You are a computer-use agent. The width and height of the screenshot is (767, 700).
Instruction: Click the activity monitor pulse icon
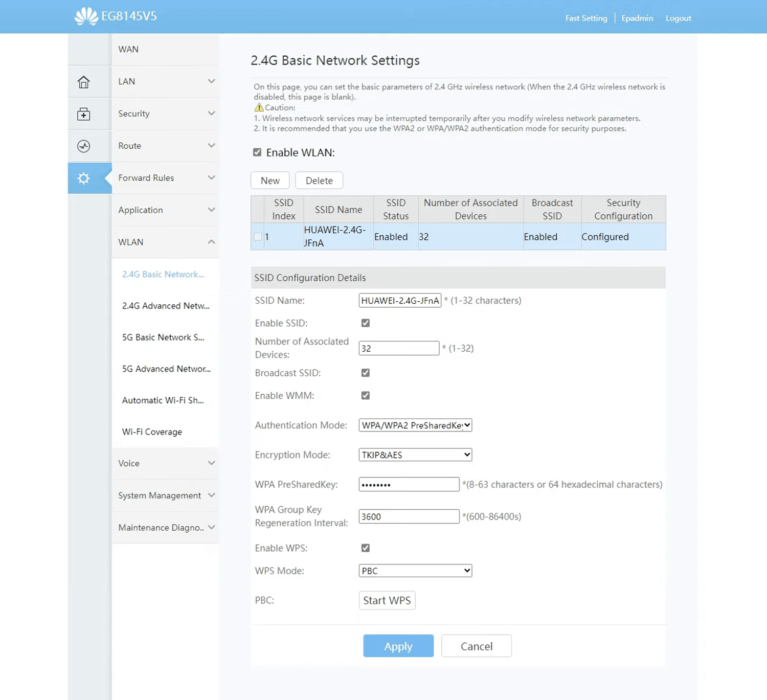tap(84, 146)
